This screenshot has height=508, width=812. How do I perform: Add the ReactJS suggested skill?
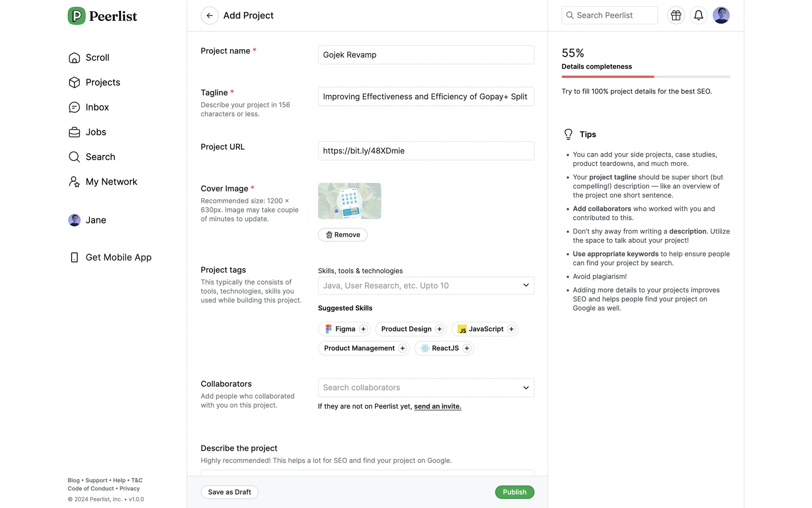tap(466, 348)
